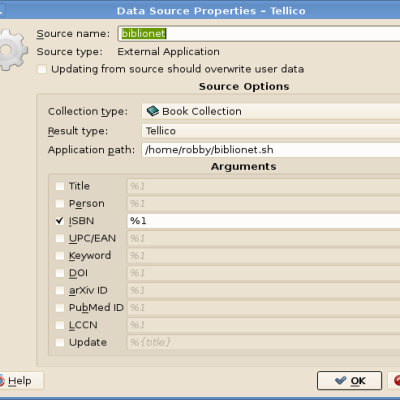Enable the Title argument checkbox

tap(60, 186)
